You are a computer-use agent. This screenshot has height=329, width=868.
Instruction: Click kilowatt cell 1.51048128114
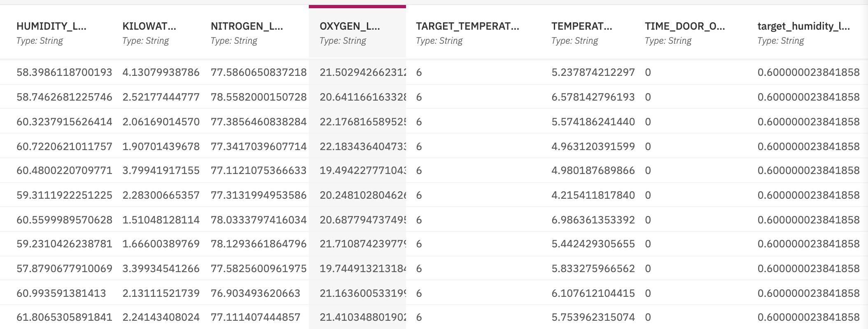(x=161, y=220)
